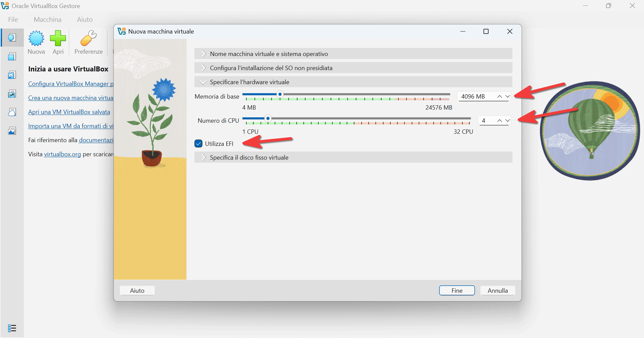The width and height of the screenshot is (644, 338).
Task: Open Configura VirtualBox Manager link
Action: (x=71, y=84)
